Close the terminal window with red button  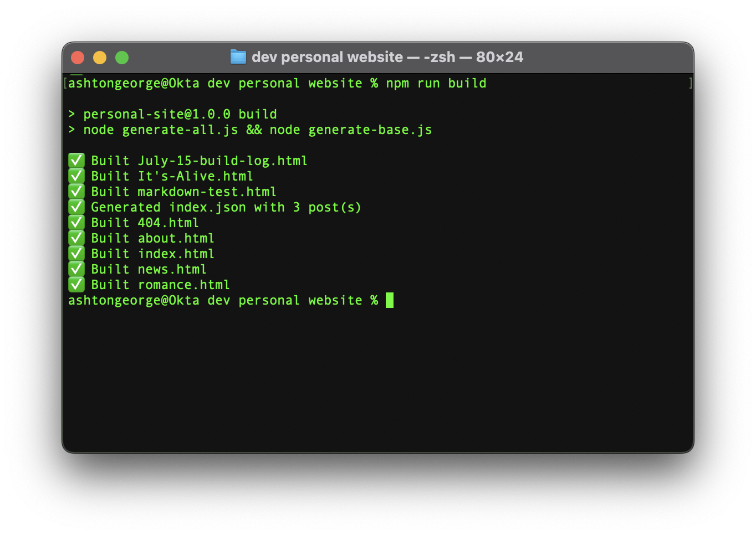(78, 58)
